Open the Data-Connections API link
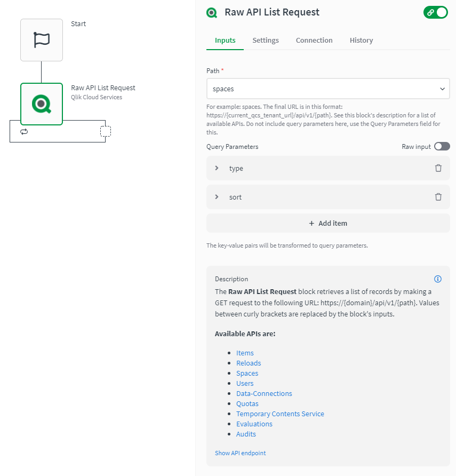This screenshot has height=476, width=456. [x=264, y=394]
